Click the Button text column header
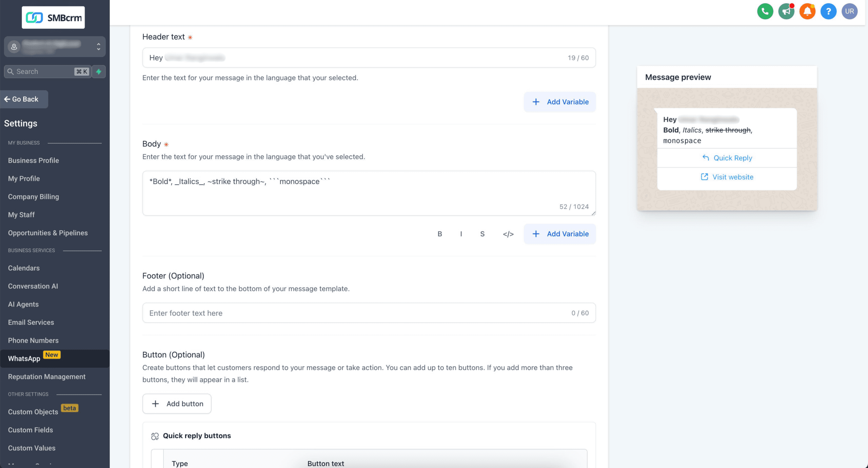This screenshot has width=868, height=468. click(x=325, y=464)
